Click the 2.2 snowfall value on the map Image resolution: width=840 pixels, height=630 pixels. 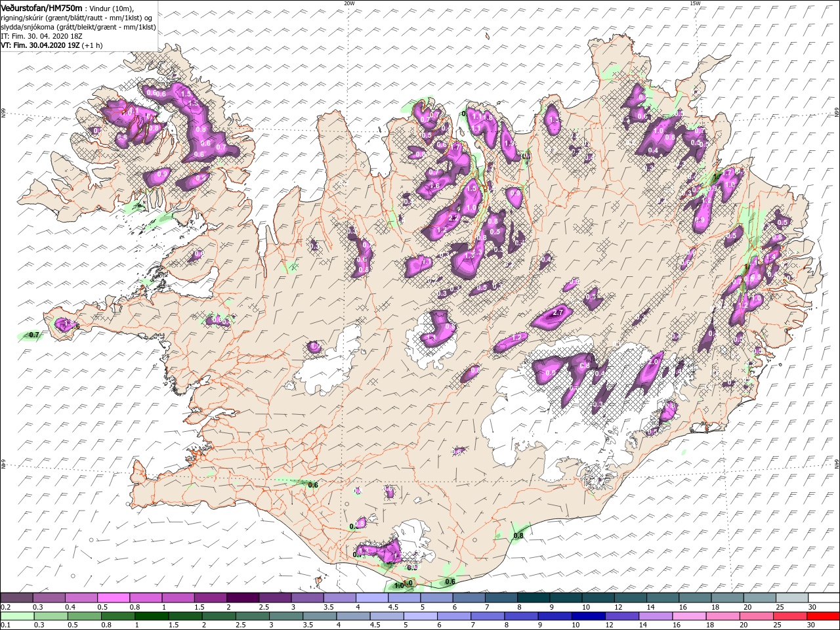click(453, 218)
